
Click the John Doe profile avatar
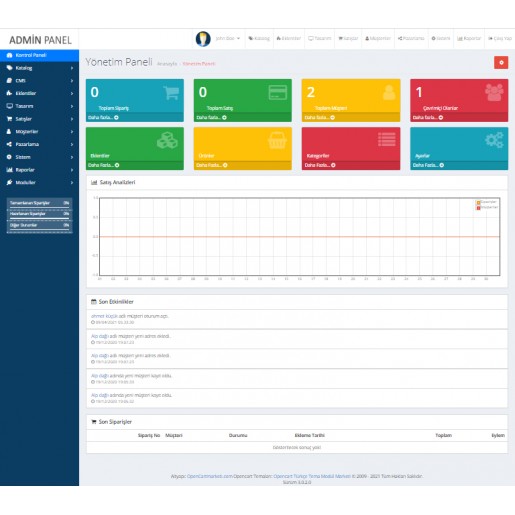[203, 39]
